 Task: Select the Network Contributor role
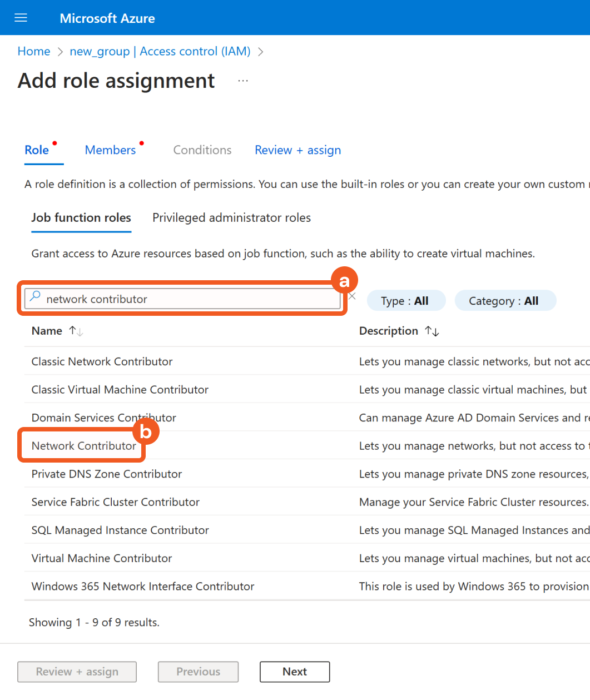click(83, 446)
